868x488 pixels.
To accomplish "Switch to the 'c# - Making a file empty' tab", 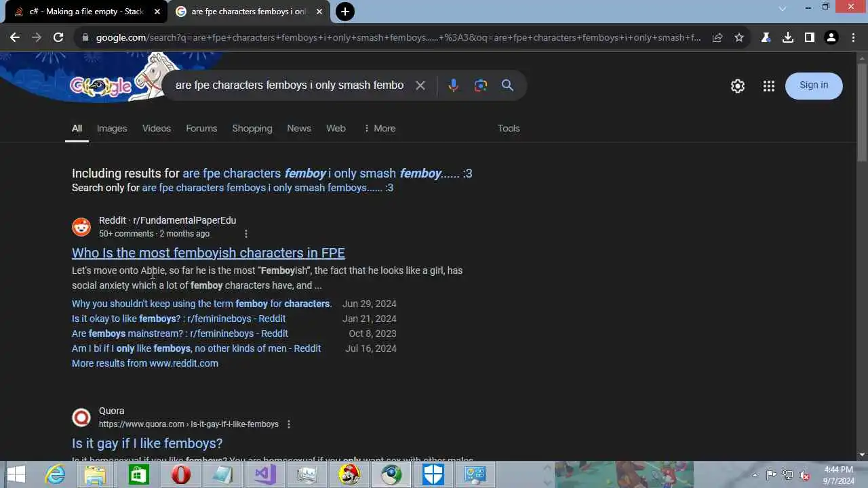I will [x=86, y=12].
